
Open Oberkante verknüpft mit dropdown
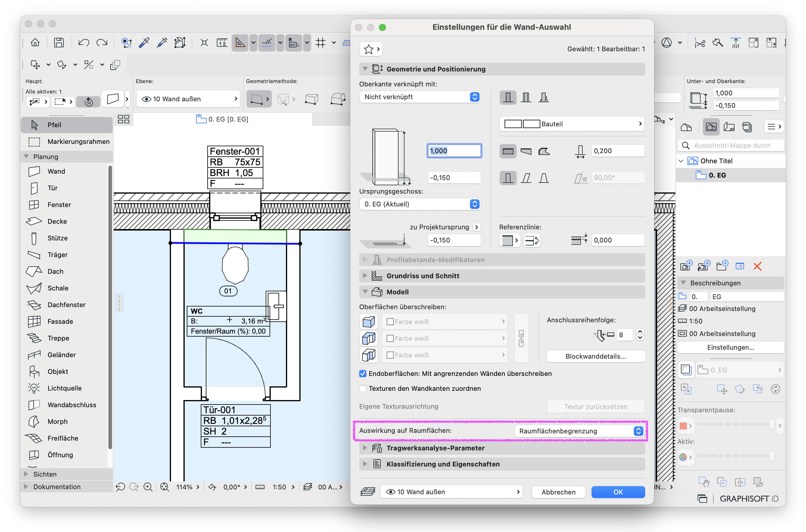point(420,97)
